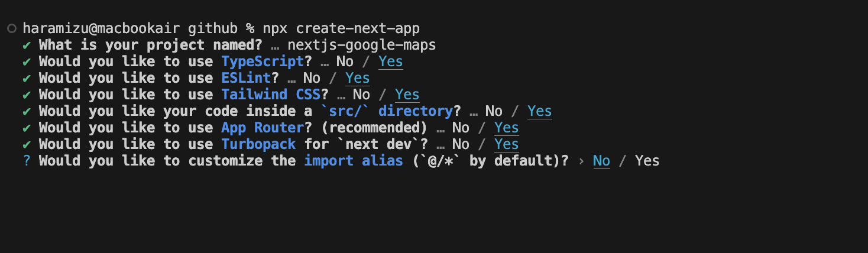Click the blue question mark on the import alias prompt

[x=27, y=161]
